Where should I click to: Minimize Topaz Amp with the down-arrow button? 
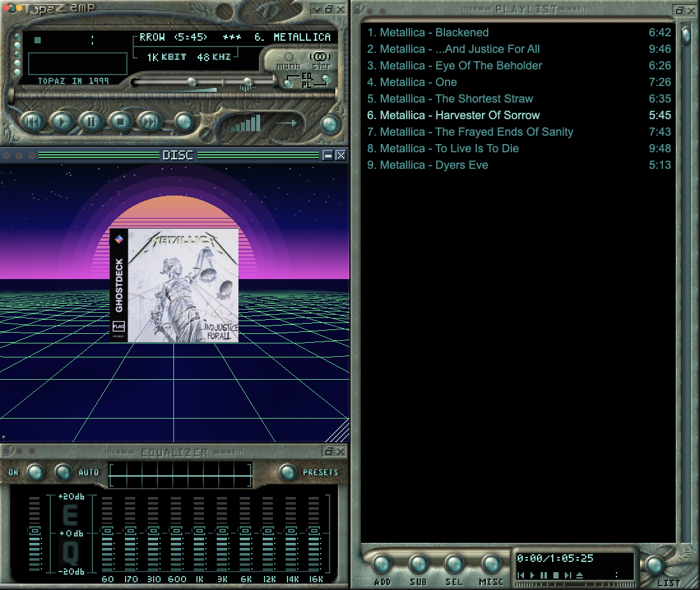point(316,9)
